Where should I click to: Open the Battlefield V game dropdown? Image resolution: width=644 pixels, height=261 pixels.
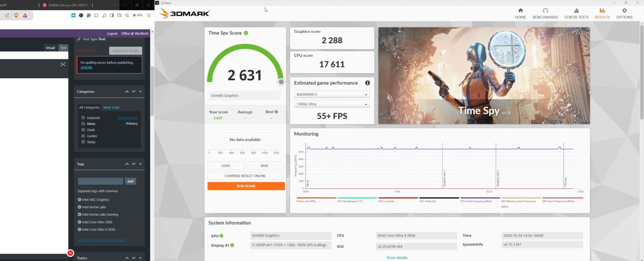(332, 95)
